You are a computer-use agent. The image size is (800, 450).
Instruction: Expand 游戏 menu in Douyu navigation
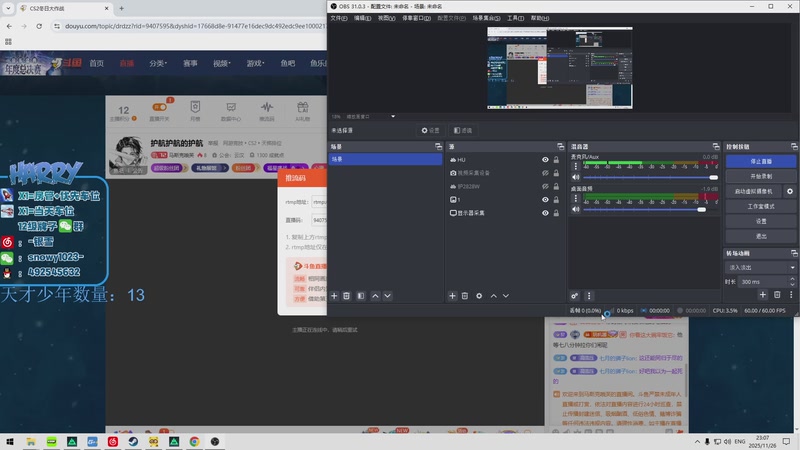pos(255,63)
